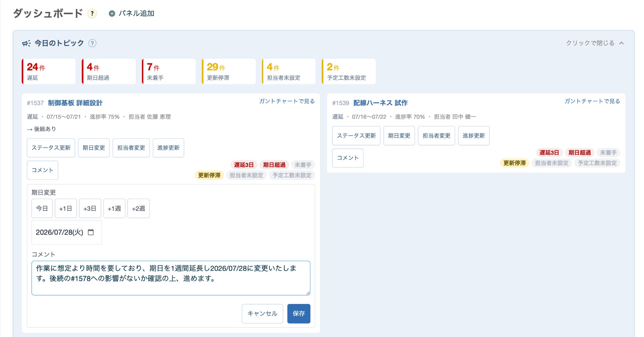
Task: Click the → 後続あり text
Action: pos(42,129)
